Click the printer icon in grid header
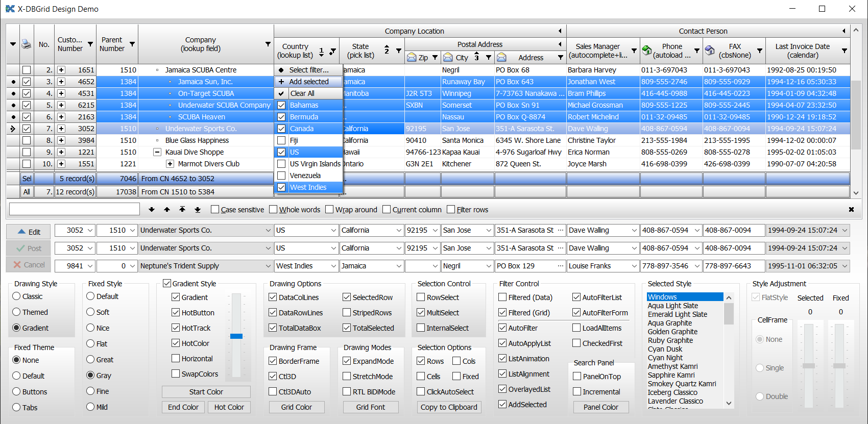The height and width of the screenshot is (424, 868). tap(26, 44)
